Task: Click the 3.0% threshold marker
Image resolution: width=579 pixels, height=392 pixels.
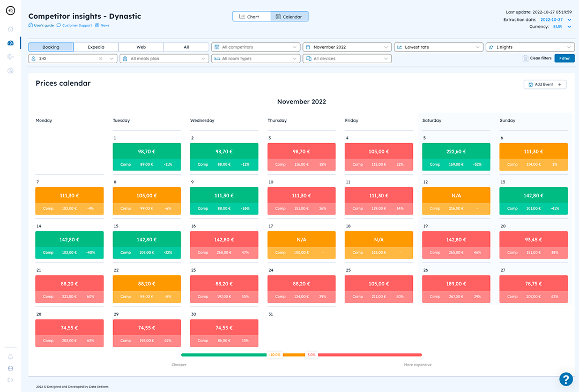Action: pos(311,354)
